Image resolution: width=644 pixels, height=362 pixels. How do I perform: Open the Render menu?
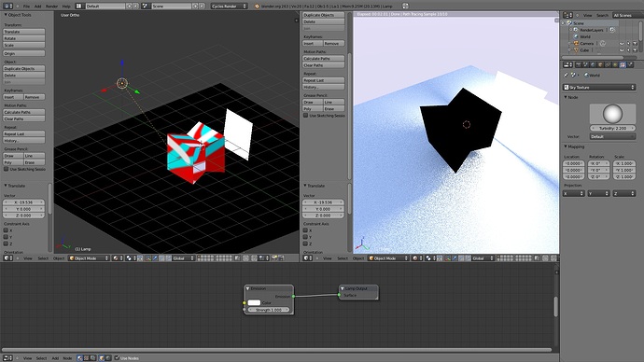tap(51, 7)
